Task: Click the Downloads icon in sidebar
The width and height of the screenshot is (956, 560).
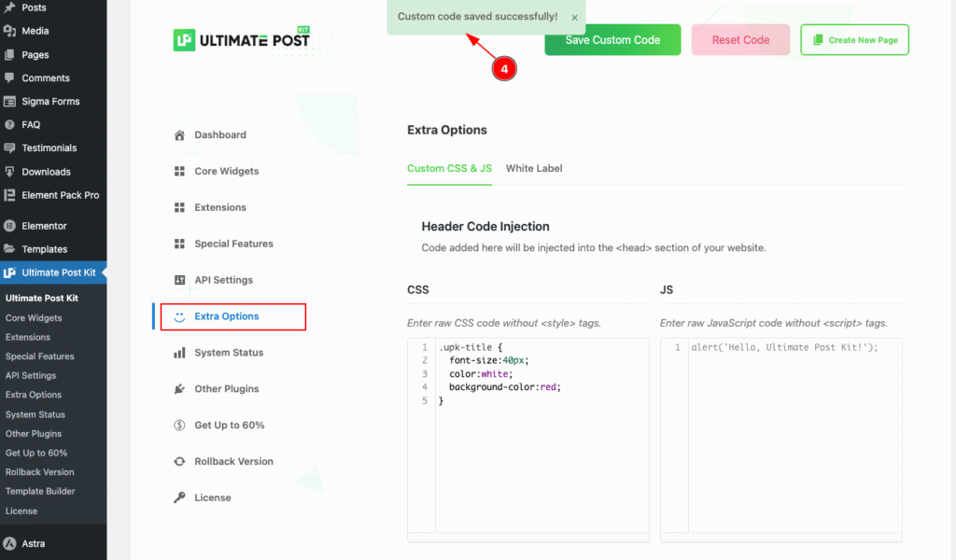Action: point(9,172)
